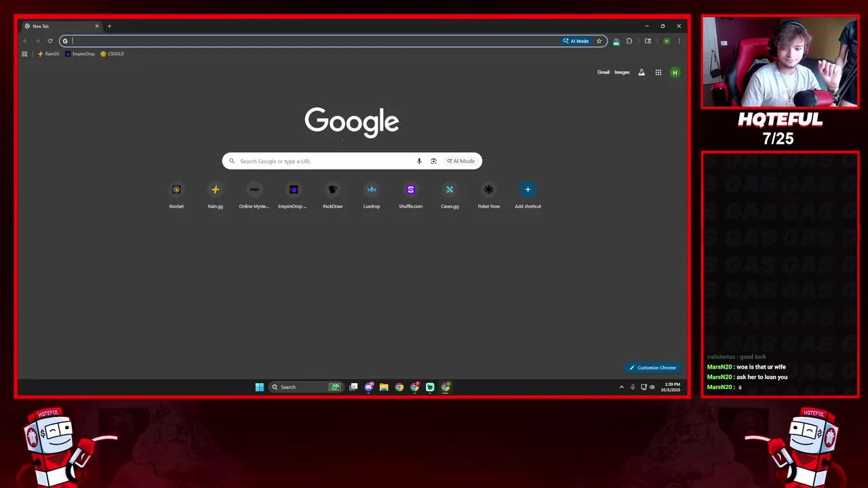Open the taskbar clock and date
The width and height of the screenshot is (868, 488).
click(x=672, y=387)
